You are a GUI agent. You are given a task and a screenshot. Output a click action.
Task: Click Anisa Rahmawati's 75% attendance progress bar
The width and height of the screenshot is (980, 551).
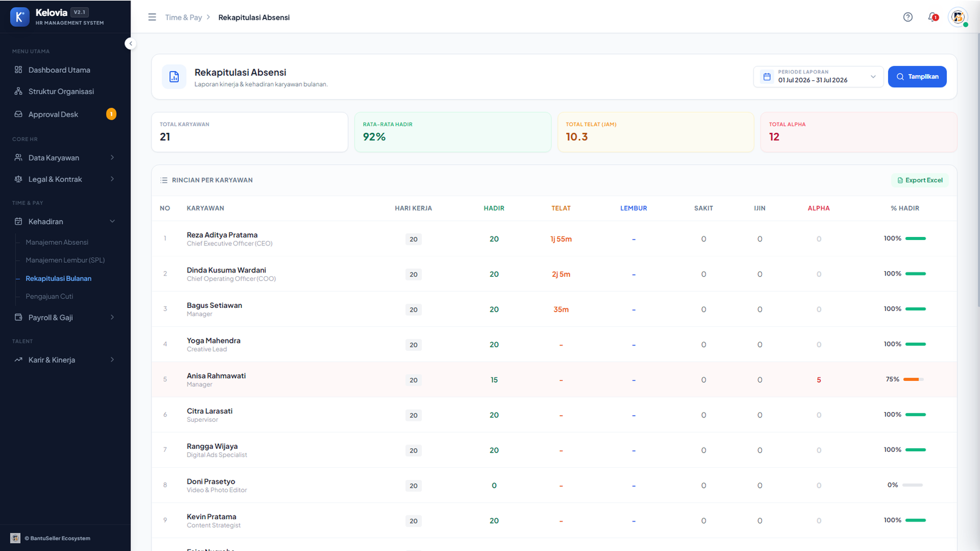coord(913,380)
